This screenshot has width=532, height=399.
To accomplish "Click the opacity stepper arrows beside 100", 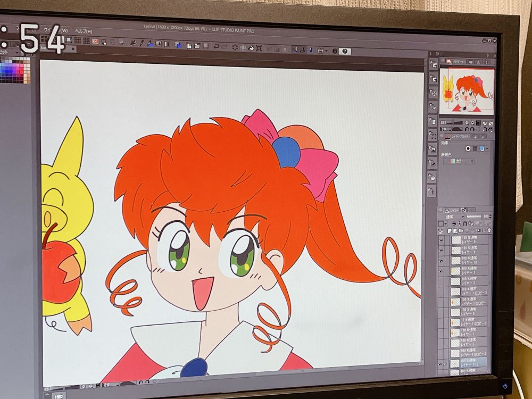I will click(x=491, y=216).
